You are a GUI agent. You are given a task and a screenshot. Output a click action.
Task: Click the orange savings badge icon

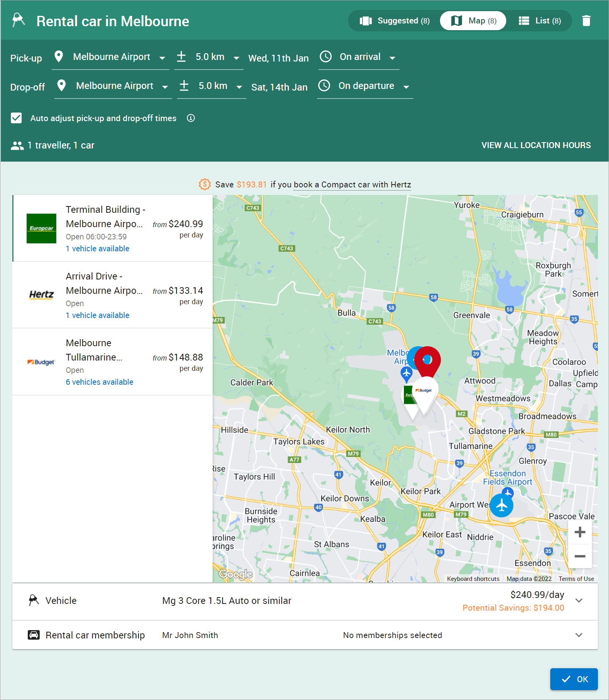tap(205, 184)
